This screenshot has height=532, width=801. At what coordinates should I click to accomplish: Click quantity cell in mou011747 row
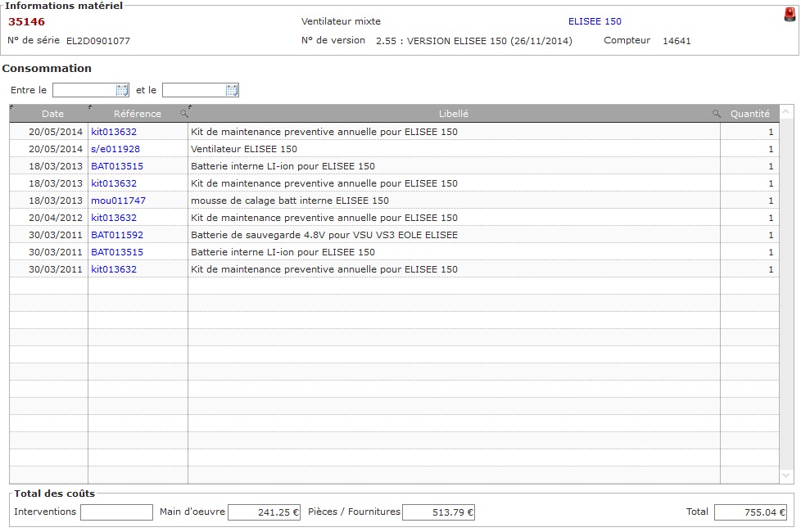pyautogui.click(x=749, y=201)
